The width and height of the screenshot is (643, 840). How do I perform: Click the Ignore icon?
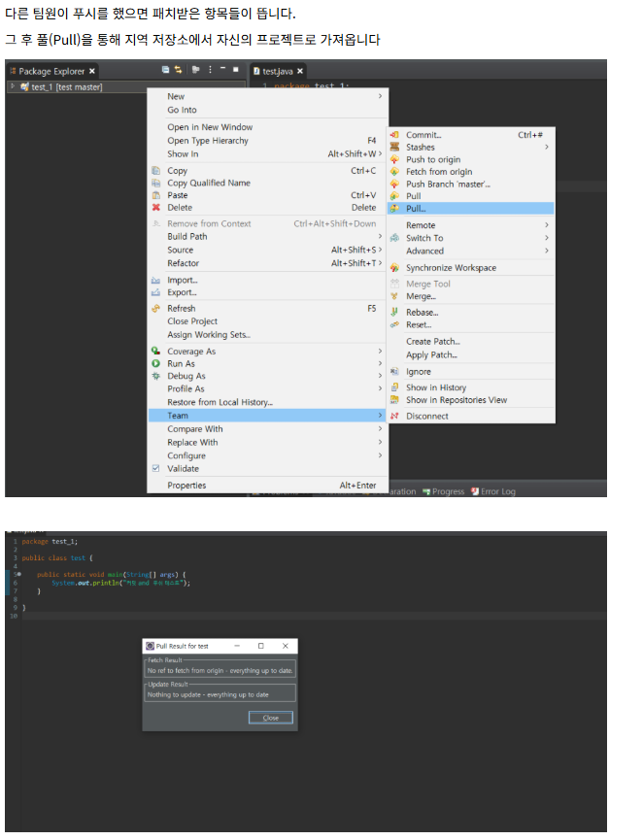[395, 371]
